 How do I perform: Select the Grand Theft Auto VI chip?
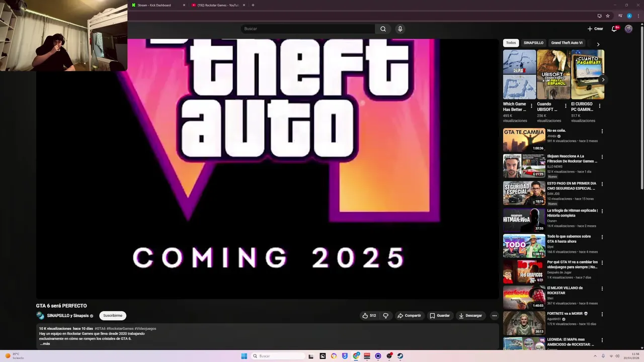567,43
